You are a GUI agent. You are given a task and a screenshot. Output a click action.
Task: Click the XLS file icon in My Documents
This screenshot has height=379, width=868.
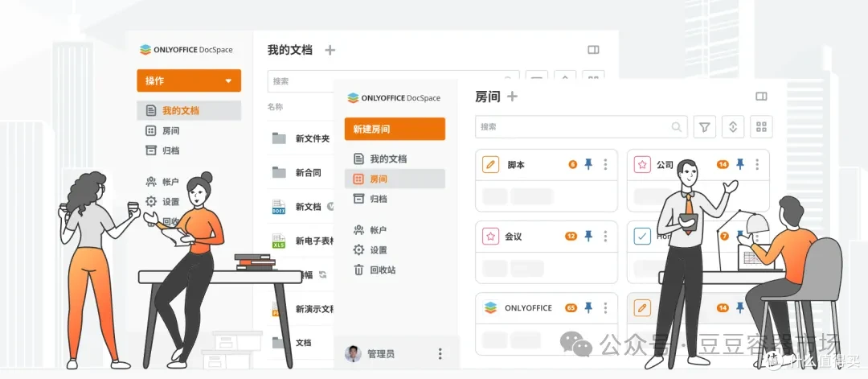(279, 241)
